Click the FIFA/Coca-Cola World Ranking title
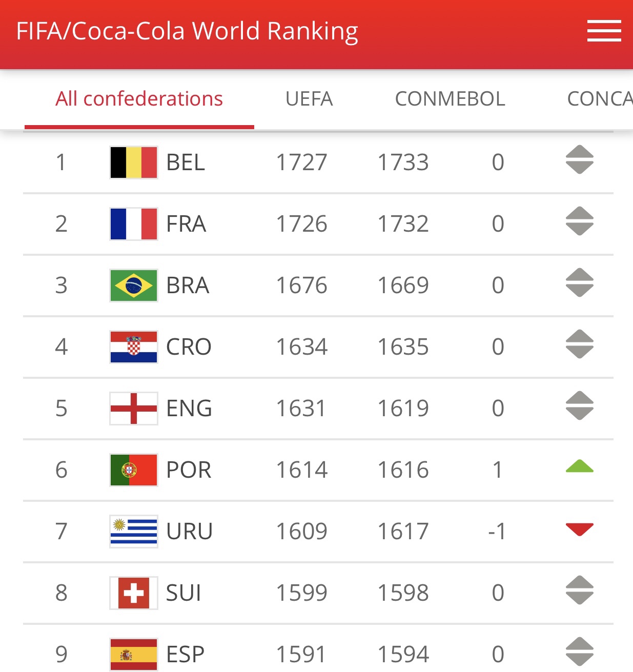The width and height of the screenshot is (633, 672). click(187, 31)
